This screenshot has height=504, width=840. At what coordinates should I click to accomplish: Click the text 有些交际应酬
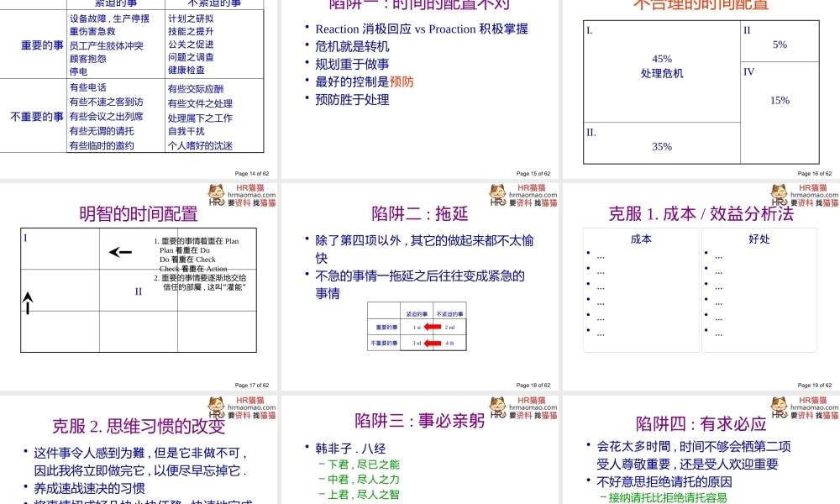(196, 89)
